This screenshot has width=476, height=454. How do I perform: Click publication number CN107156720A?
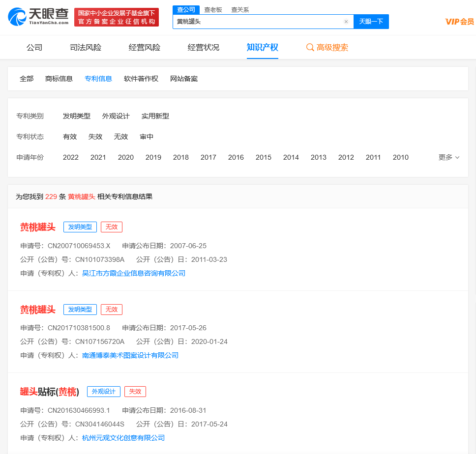click(100, 341)
